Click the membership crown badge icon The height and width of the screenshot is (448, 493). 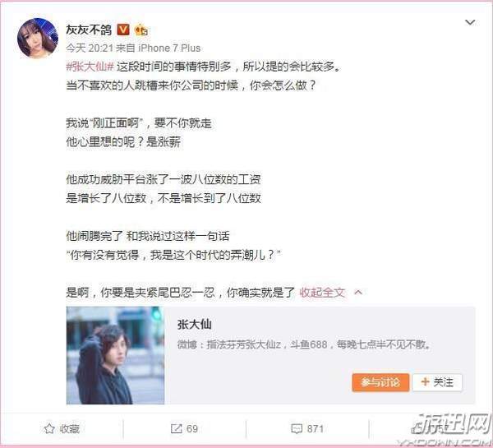point(141,30)
